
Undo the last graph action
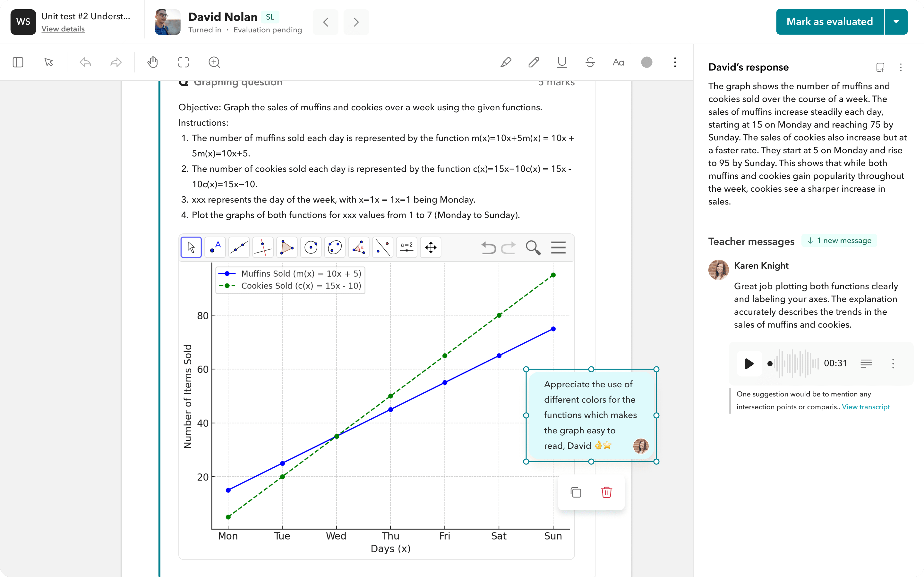488,248
